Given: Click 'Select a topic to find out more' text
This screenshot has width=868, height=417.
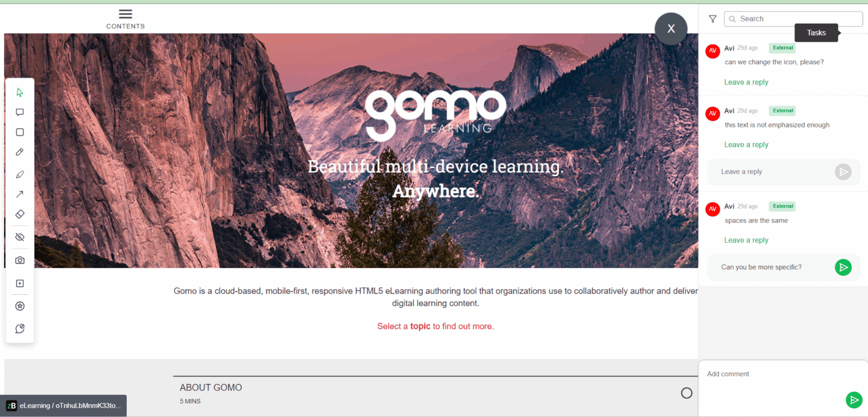Looking at the screenshot, I should pos(436,326).
